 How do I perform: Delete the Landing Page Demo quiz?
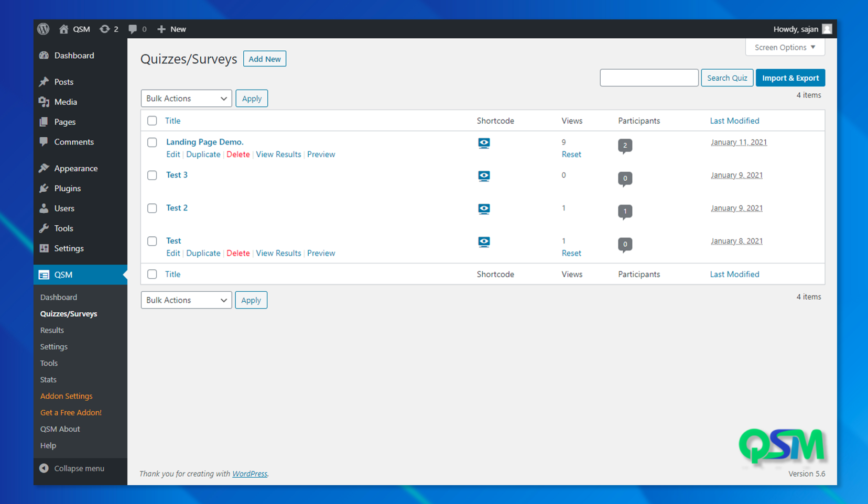(238, 155)
